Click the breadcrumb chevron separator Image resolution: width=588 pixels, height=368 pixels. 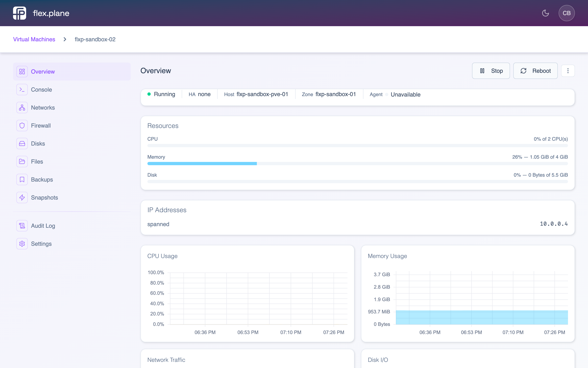coord(65,39)
